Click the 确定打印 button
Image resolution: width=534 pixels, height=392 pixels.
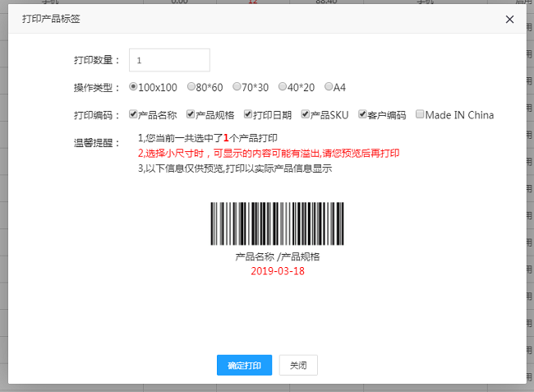(244, 366)
